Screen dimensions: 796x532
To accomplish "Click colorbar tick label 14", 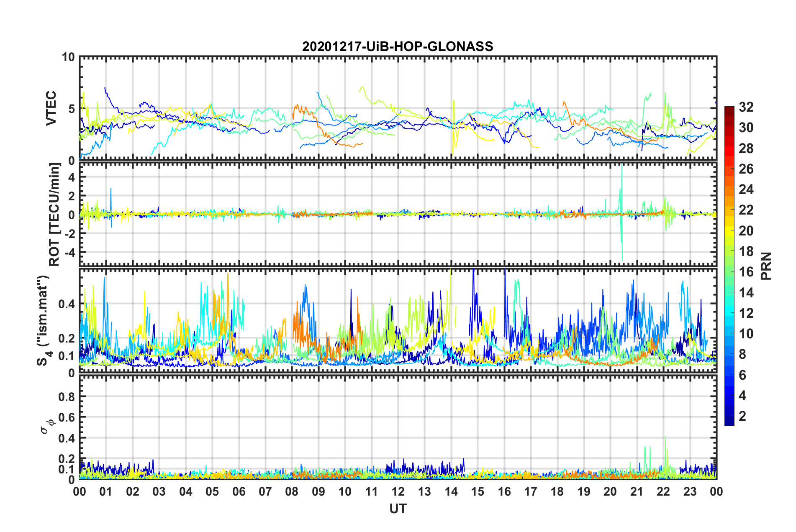I will tap(746, 293).
